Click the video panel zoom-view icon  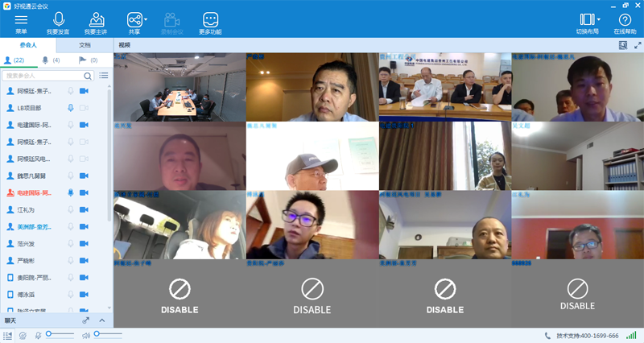coord(622,45)
